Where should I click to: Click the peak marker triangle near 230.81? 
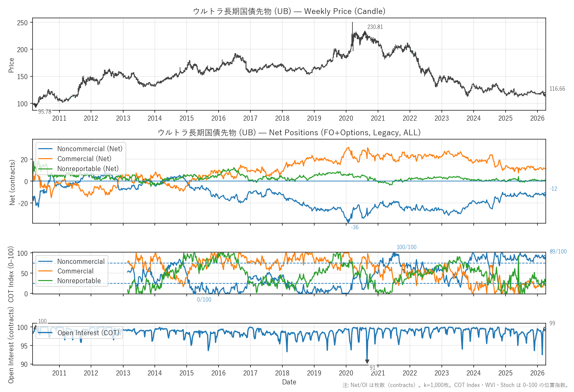365,33
